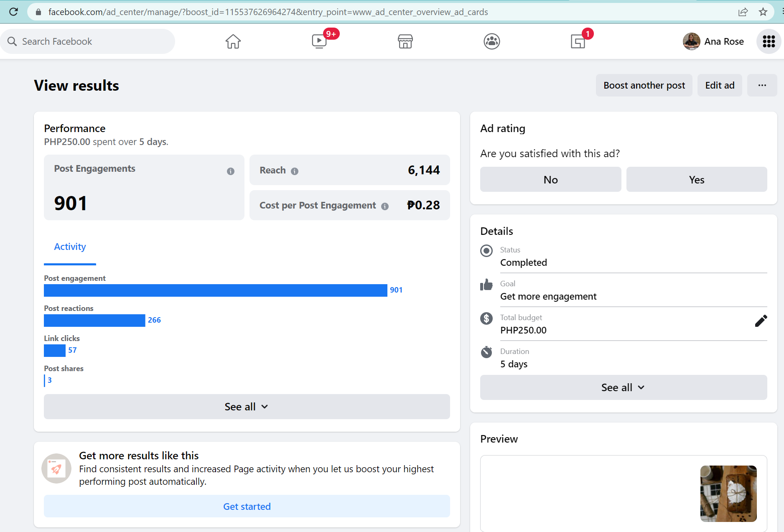Viewport: 784px width, 532px height.
Task: Open the Groups icon
Action: click(x=491, y=41)
